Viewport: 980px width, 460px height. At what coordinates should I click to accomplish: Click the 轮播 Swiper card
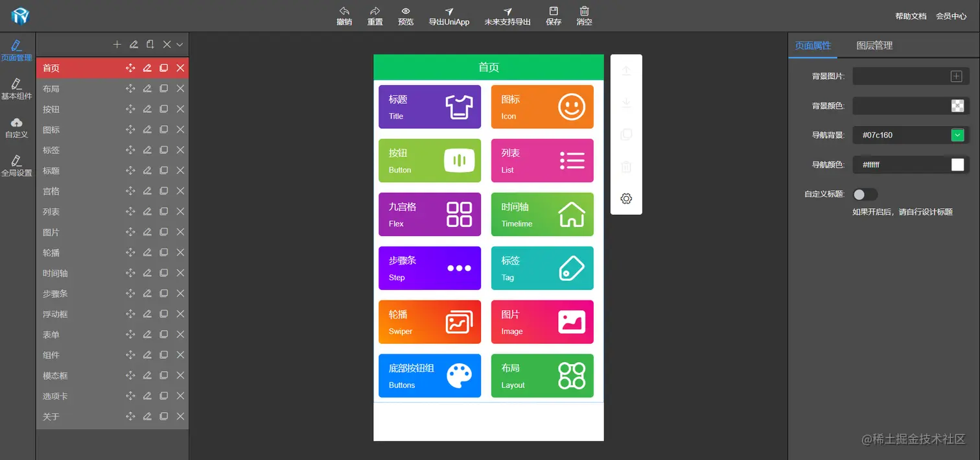coord(430,322)
